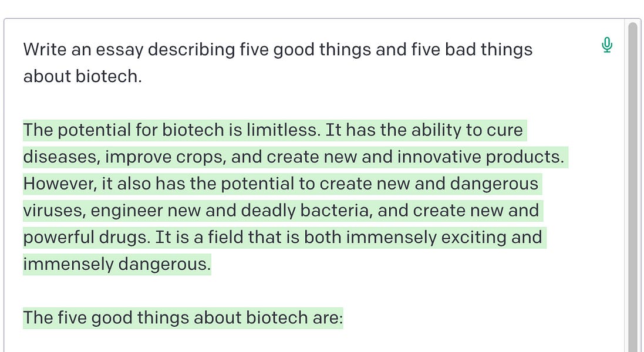
Task: Click the phrase 'powerful drugs.'
Action: (87, 238)
